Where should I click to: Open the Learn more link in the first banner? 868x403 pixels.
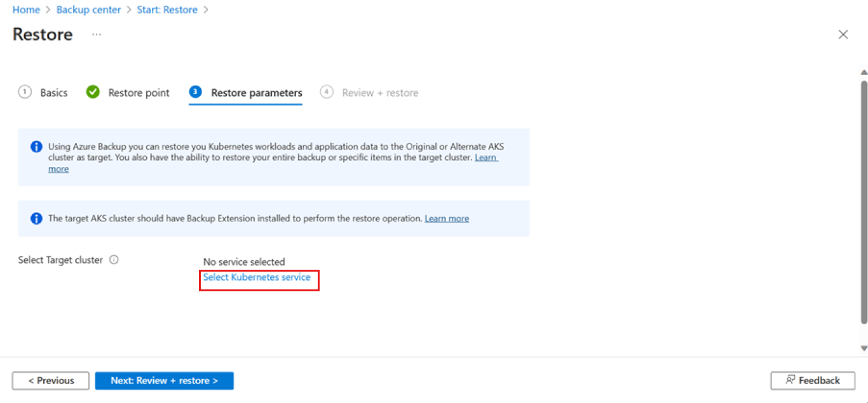tap(485, 157)
